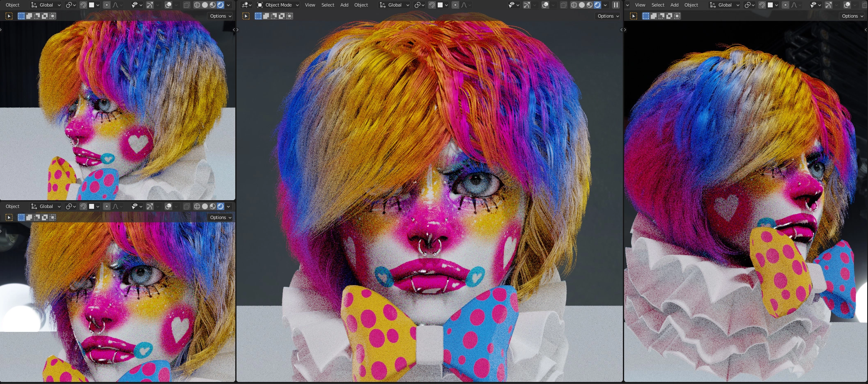Viewport: 868px width, 384px height.
Task: Open shading options dropdown arrow in center viewport
Action: (x=605, y=5)
